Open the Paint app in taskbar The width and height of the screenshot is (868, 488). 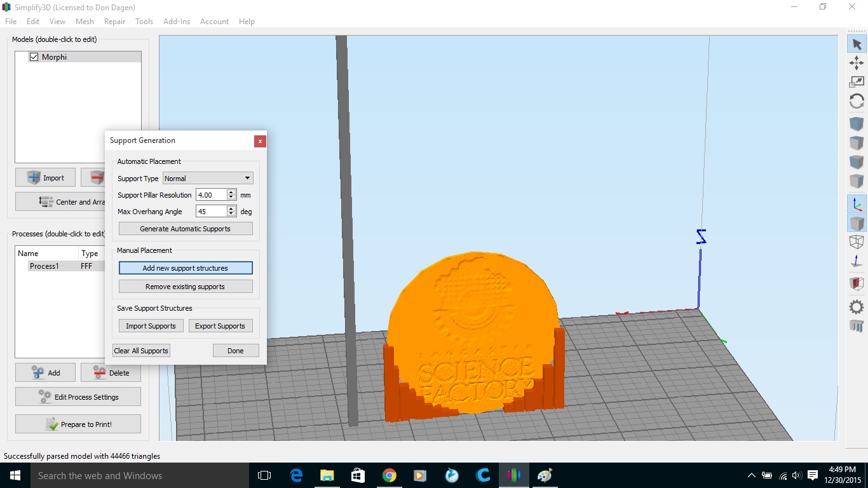tap(545, 475)
